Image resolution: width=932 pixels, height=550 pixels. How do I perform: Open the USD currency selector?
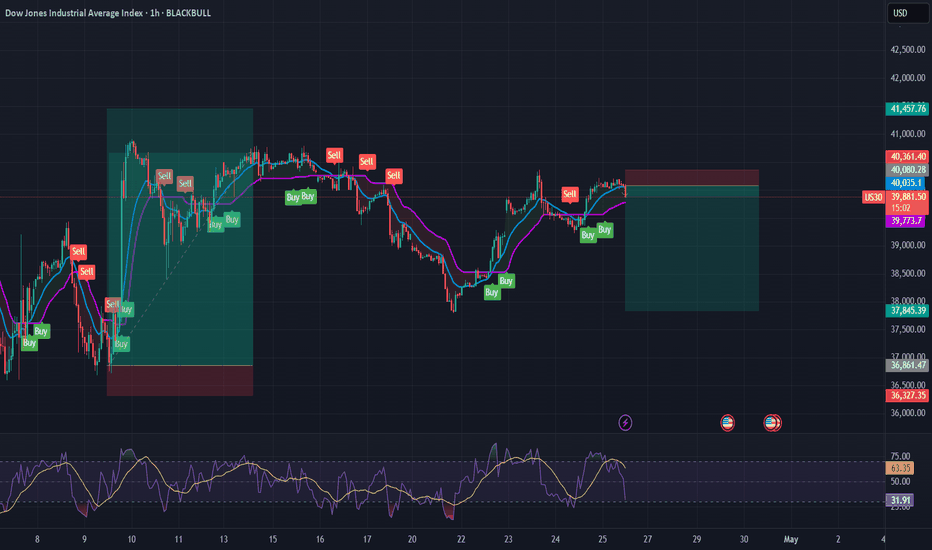click(908, 13)
